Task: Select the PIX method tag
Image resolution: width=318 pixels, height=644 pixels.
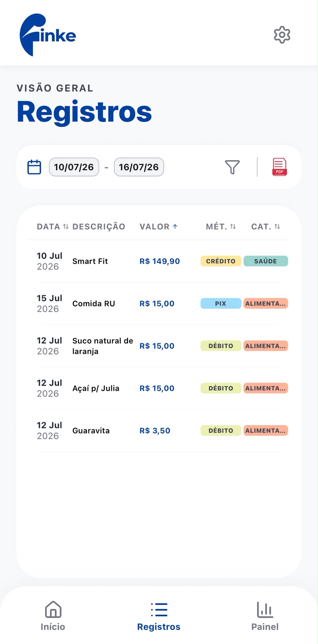Action: point(221,303)
